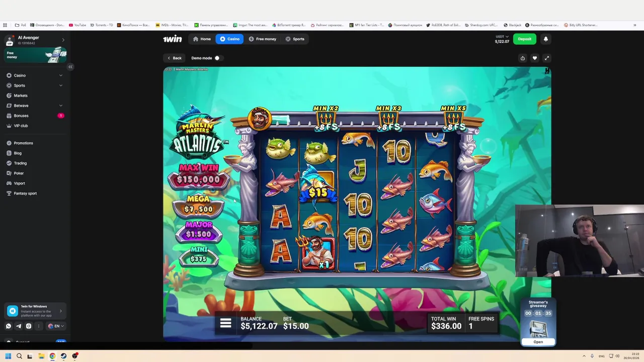644x362 pixels.
Task: Switch to Steam in taskbar
Action: [63, 356]
